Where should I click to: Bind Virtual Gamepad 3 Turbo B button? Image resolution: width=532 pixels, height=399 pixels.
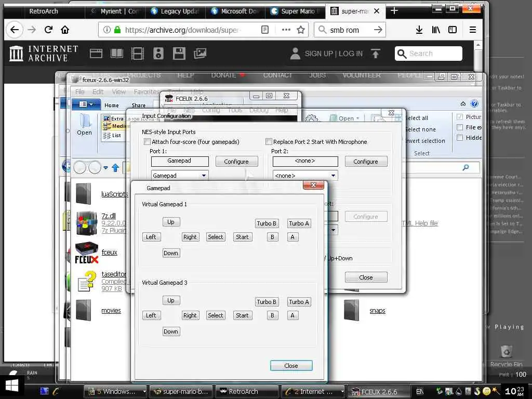[x=267, y=302]
